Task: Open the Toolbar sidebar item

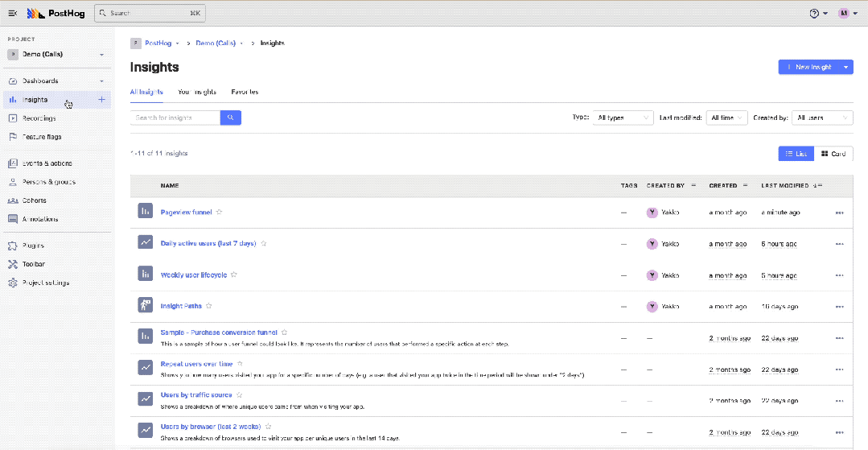Action: 33,264
